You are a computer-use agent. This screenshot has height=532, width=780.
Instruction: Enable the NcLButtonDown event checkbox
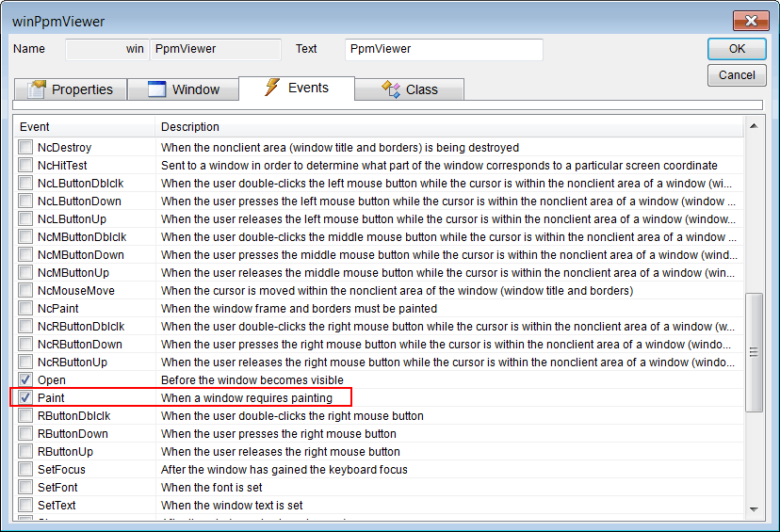coord(25,201)
